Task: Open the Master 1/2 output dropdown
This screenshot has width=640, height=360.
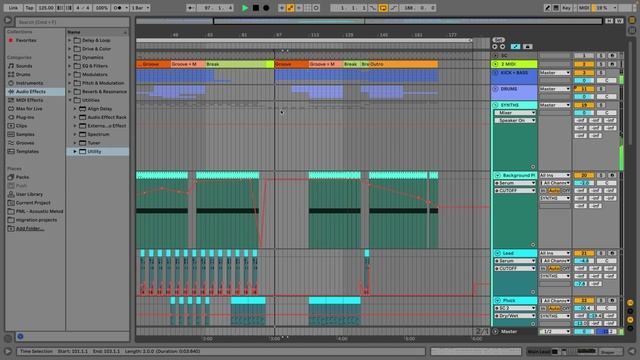Action: pyautogui.click(x=555, y=331)
